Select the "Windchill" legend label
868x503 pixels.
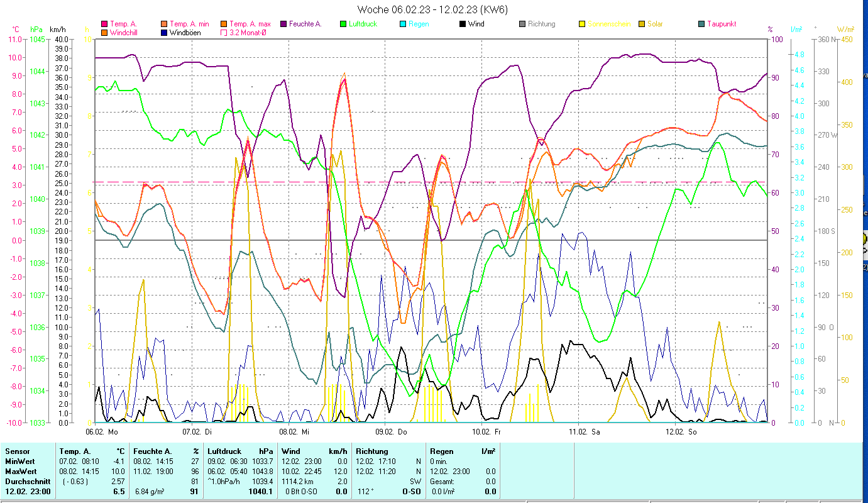coord(124,32)
